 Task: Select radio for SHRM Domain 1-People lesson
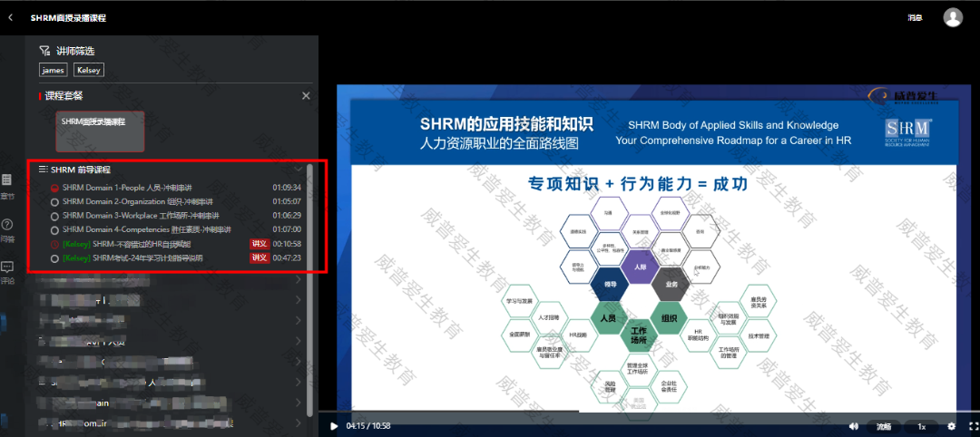point(55,188)
